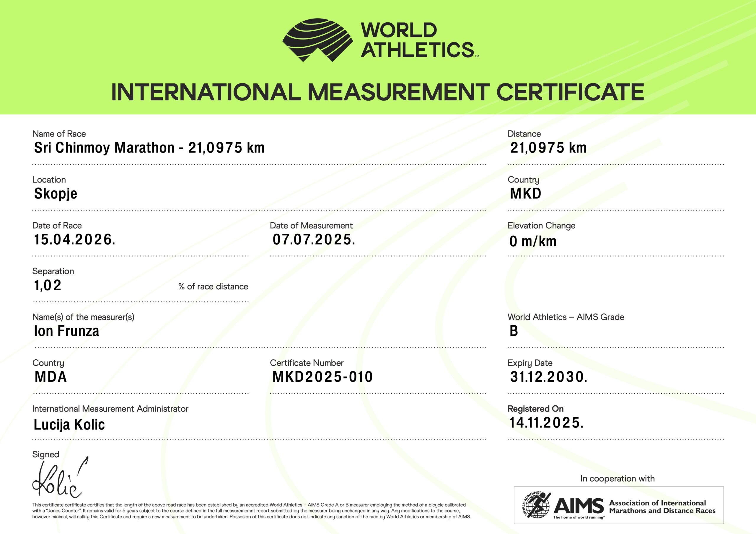Select the Expiry Date 31.12.2030 value
The image size is (756, 534).
click(549, 377)
